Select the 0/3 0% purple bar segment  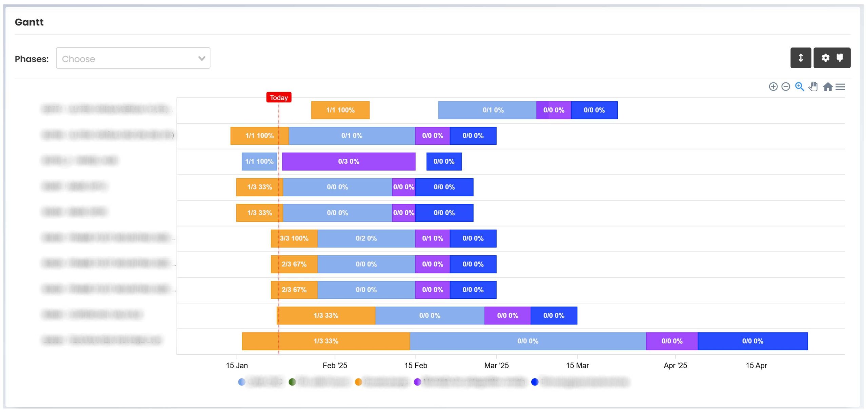(x=348, y=162)
